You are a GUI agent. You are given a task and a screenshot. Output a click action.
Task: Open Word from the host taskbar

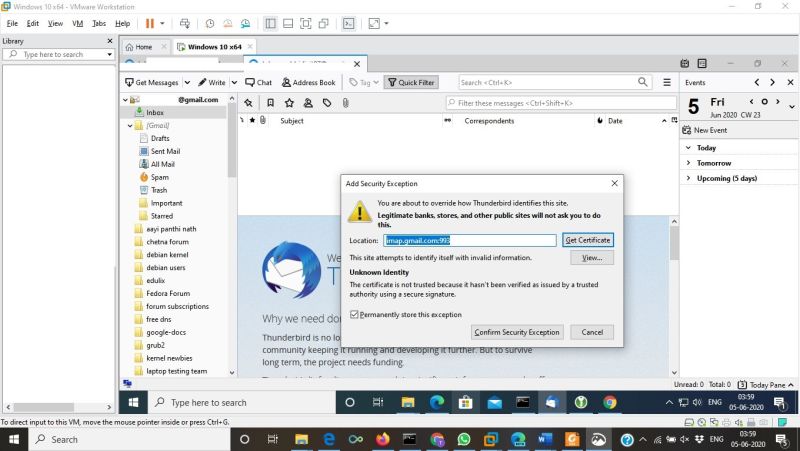click(545, 439)
